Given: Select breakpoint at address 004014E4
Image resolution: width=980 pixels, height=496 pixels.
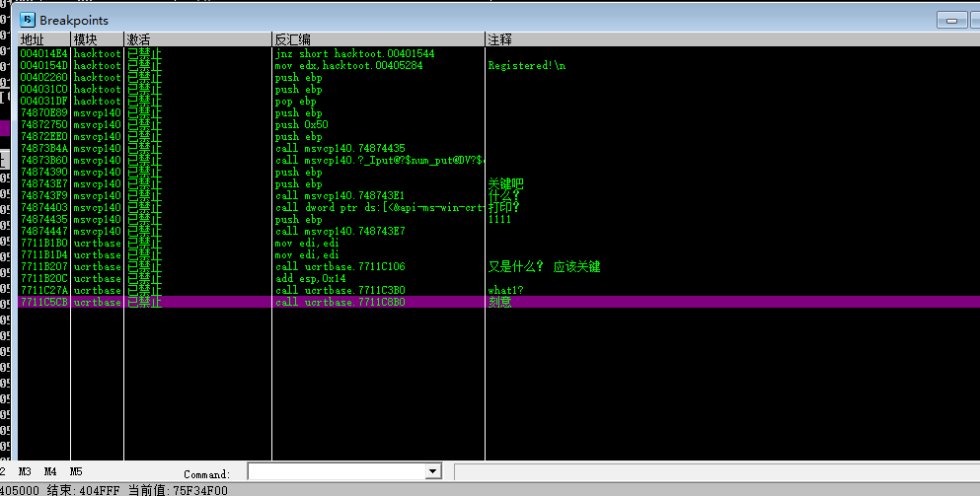Looking at the screenshot, I should (44, 53).
